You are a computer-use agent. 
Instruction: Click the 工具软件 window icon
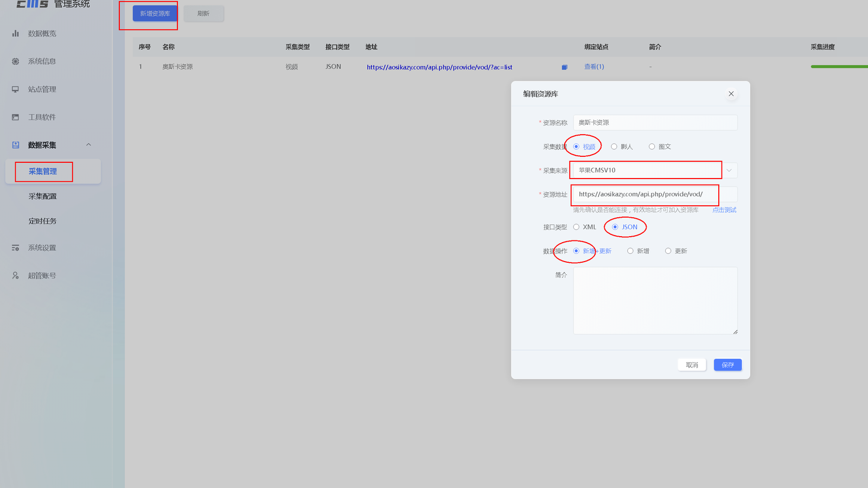tap(15, 117)
